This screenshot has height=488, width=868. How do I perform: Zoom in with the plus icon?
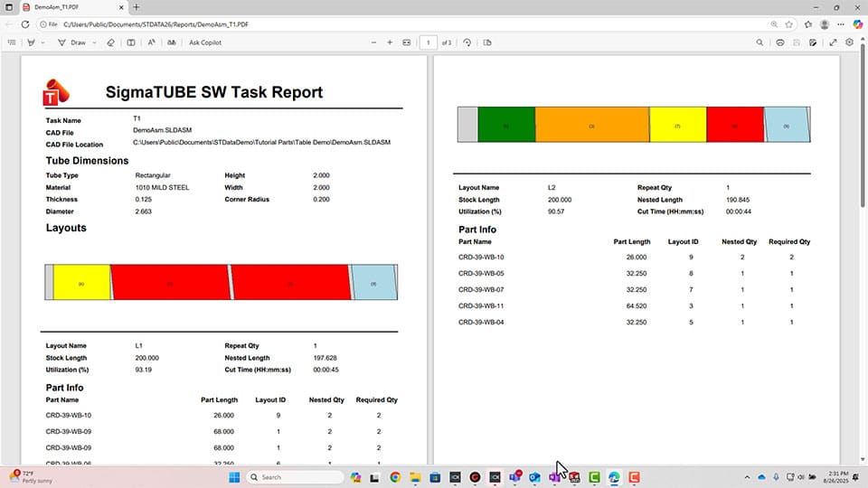[x=390, y=42]
